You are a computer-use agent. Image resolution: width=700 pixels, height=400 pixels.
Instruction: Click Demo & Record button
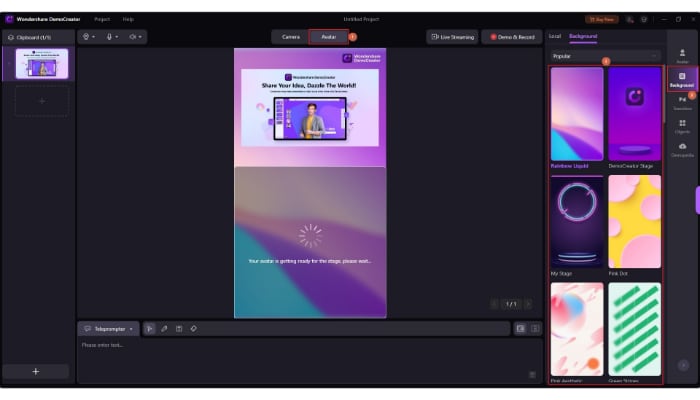(512, 37)
